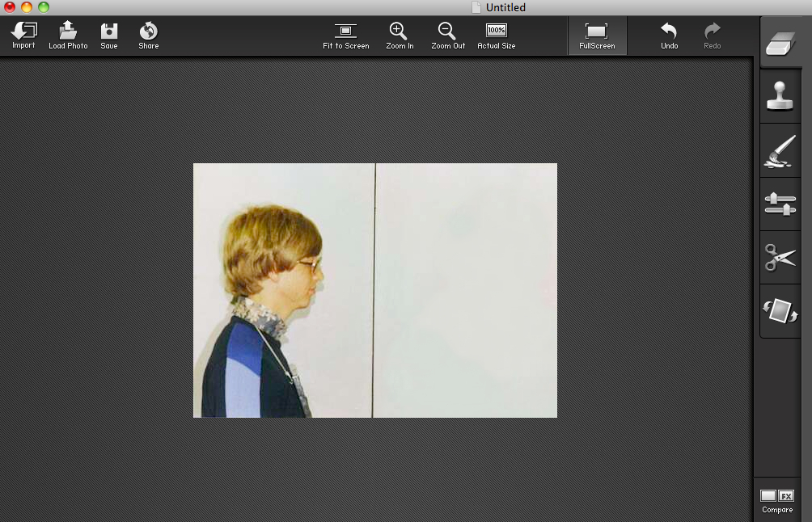Select the Eraser tool in sidebar
The height and width of the screenshot is (522, 812).
point(780,44)
